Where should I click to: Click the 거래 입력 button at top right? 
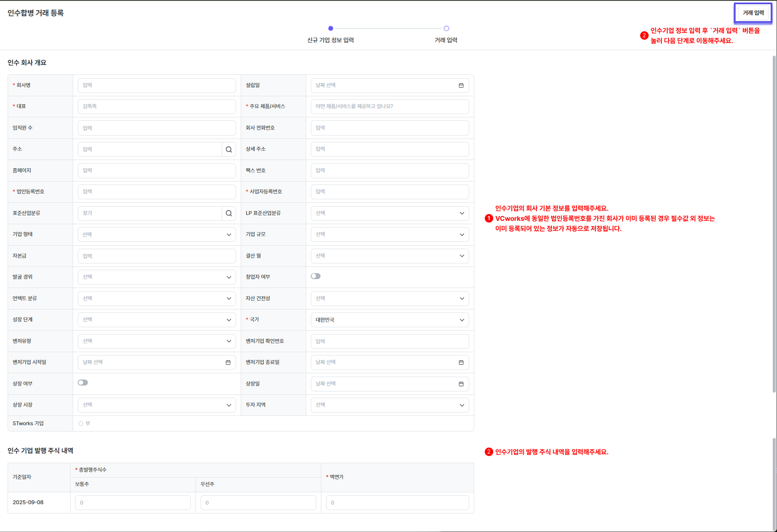point(753,13)
